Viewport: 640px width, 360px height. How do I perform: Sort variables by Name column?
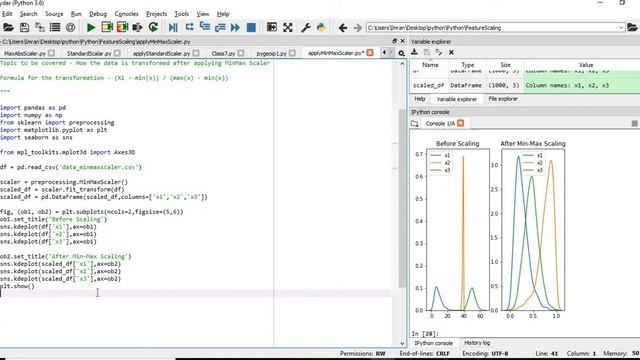[x=430, y=65]
